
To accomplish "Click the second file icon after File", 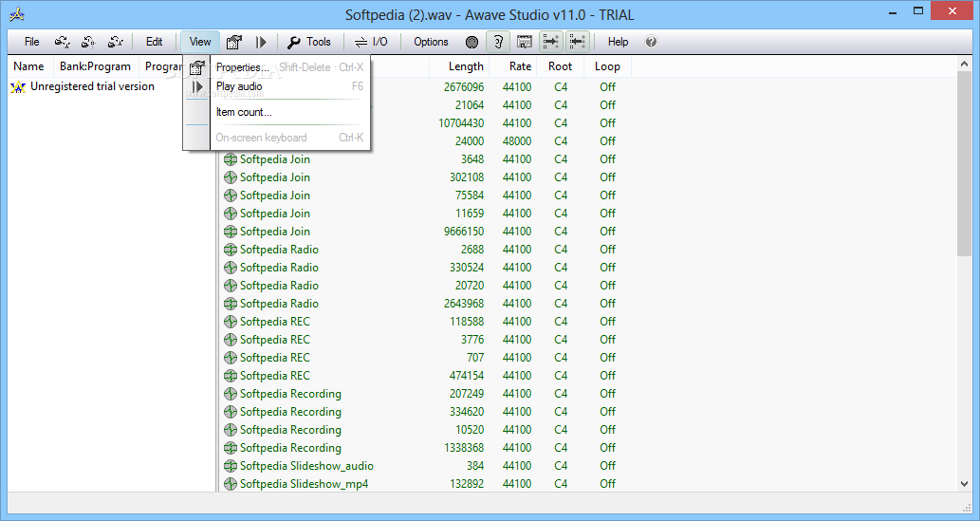I will coord(88,42).
